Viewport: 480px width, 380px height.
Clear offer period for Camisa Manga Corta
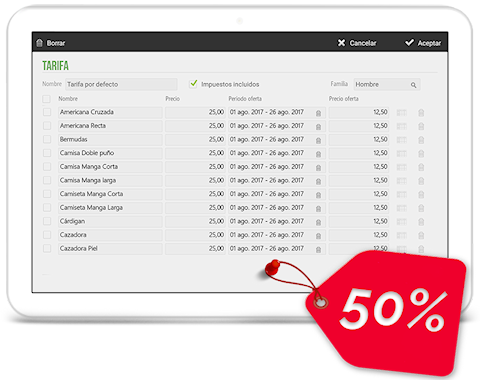click(318, 168)
